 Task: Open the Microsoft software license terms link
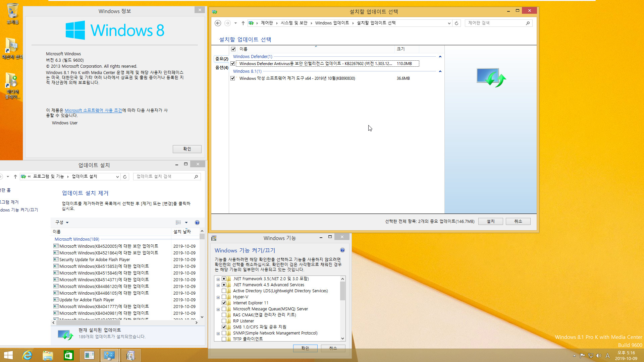93,110
